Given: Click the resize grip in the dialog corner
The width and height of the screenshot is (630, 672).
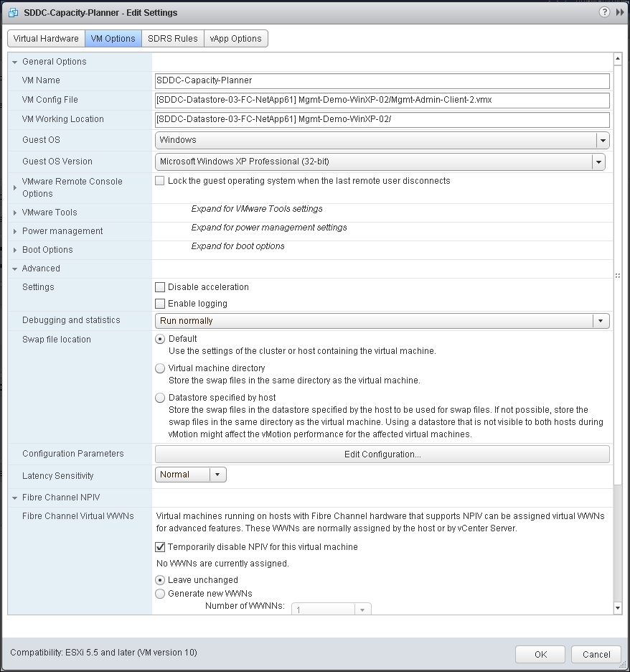Looking at the screenshot, I should pyautogui.click(x=623, y=665).
